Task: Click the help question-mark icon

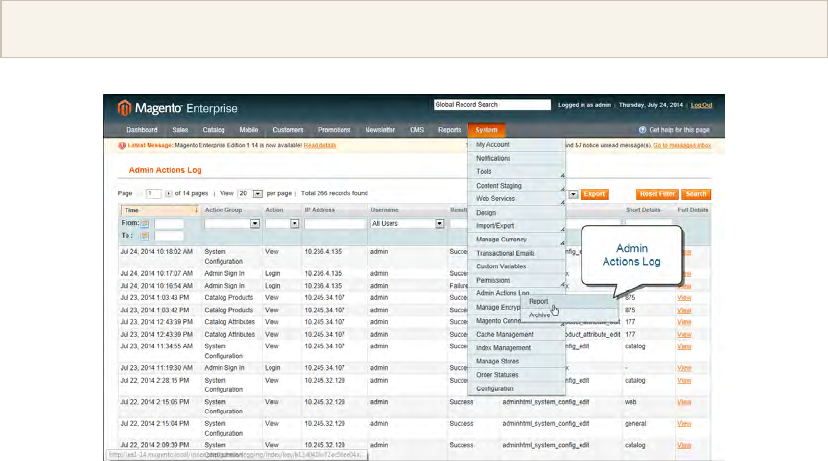Action: pyautogui.click(x=642, y=130)
